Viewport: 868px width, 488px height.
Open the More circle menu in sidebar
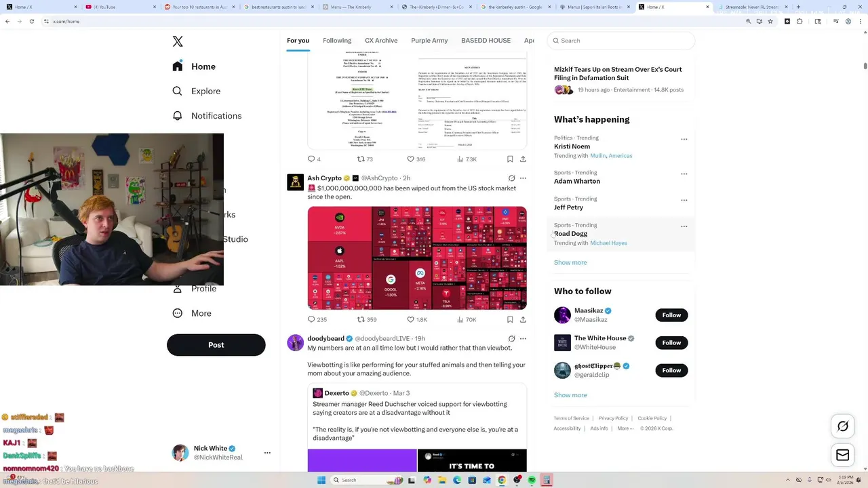[177, 313]
